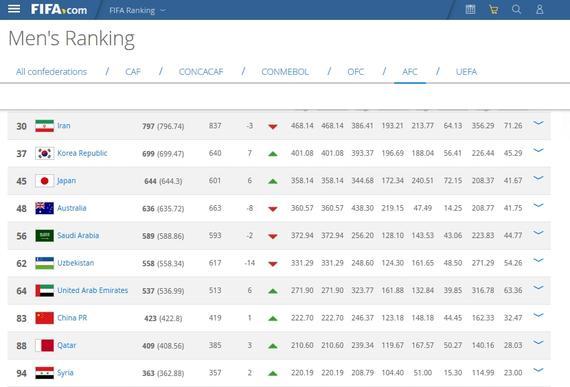570x387 pixels.
Task: Open the Uzbekistan team link
Action: 76,263
